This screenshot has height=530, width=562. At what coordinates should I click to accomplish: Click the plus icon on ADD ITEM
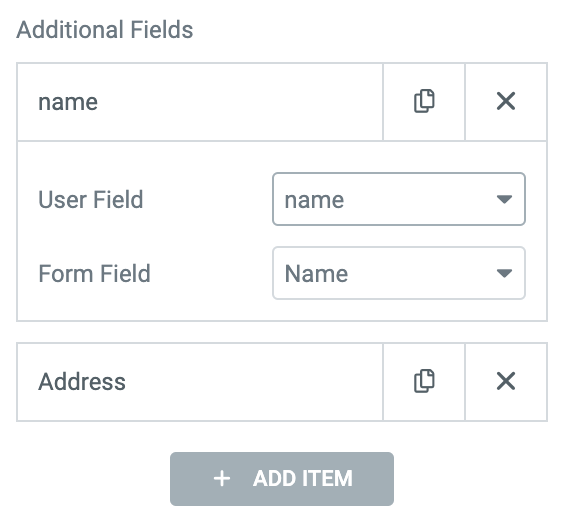pos(222,478)
